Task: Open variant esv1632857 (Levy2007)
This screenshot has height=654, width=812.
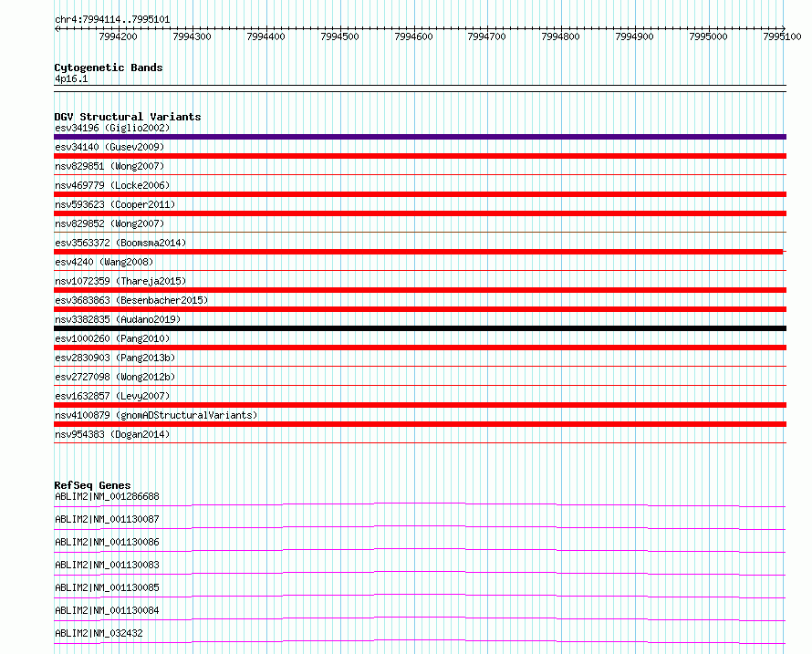Action: (112, 396)
